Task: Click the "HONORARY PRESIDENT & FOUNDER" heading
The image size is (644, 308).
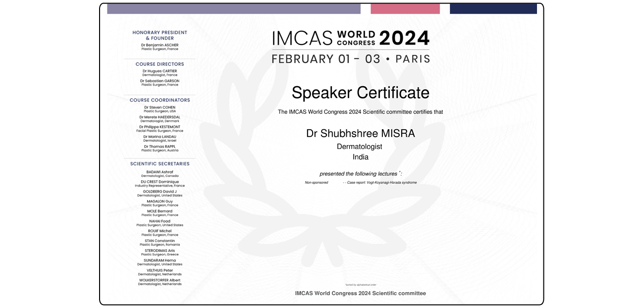Action: [160, 35]
